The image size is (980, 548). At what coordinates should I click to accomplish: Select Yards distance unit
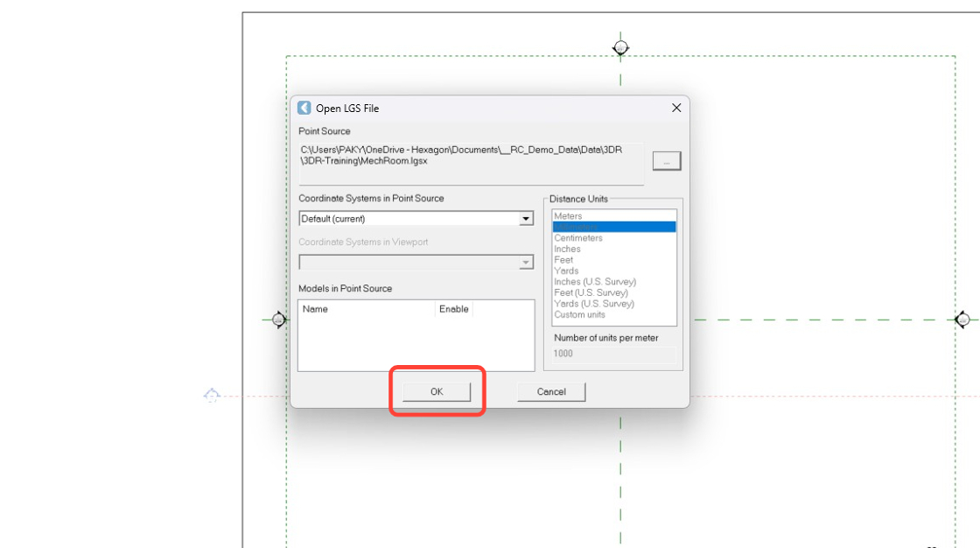(613, 270)
